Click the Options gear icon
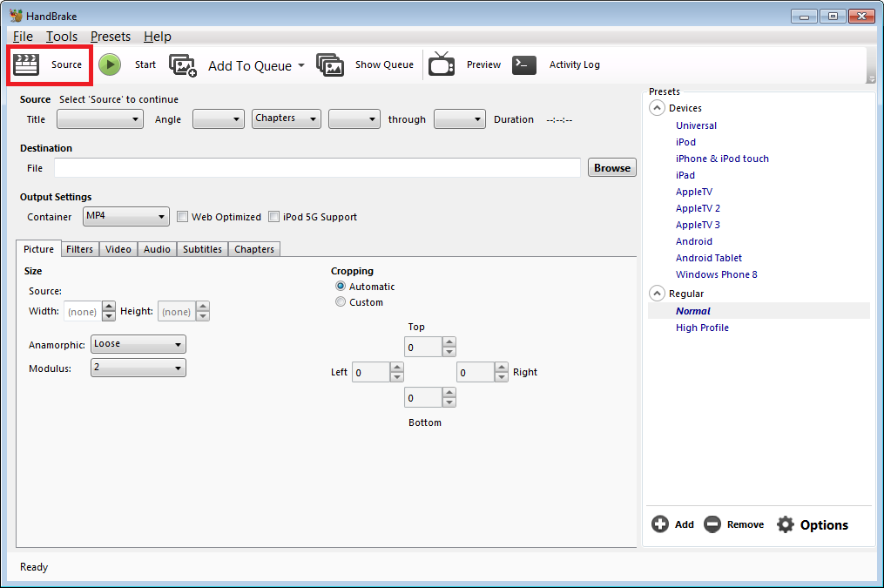The image size is (884, 588). tap(786, 525)
